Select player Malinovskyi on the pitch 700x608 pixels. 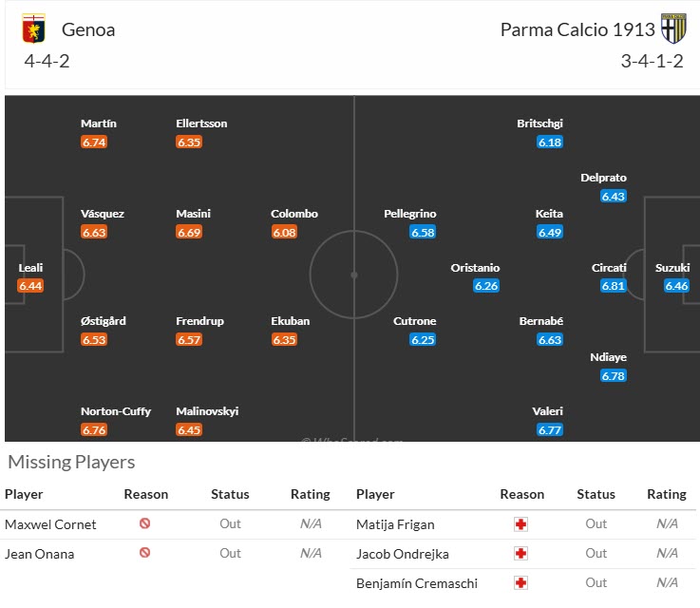[x=207, y=411]
